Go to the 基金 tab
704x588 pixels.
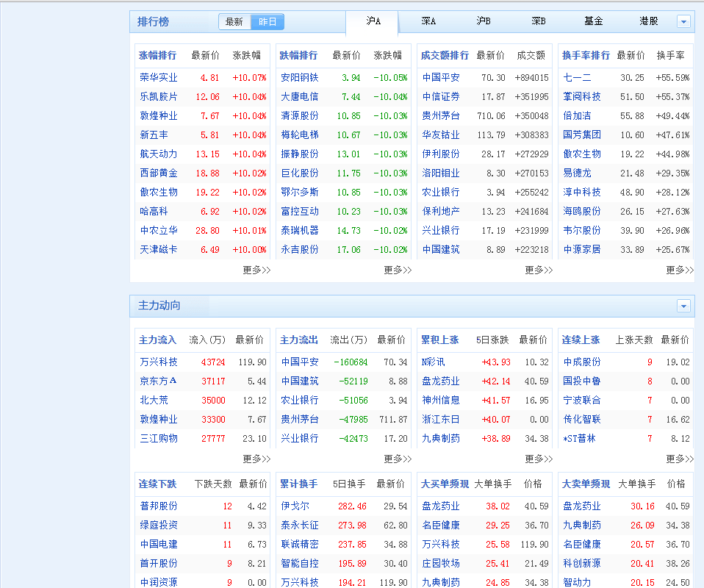(594, 21)
